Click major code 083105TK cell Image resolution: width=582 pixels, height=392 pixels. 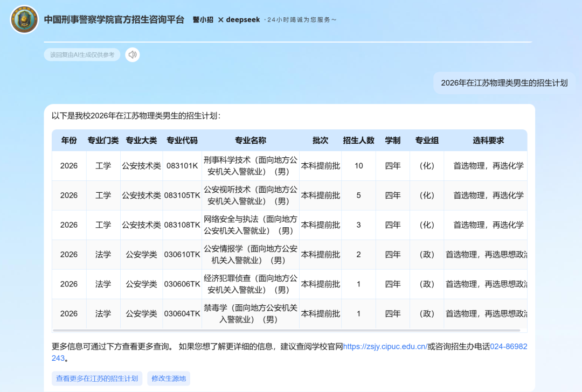(x=182, y=195)
